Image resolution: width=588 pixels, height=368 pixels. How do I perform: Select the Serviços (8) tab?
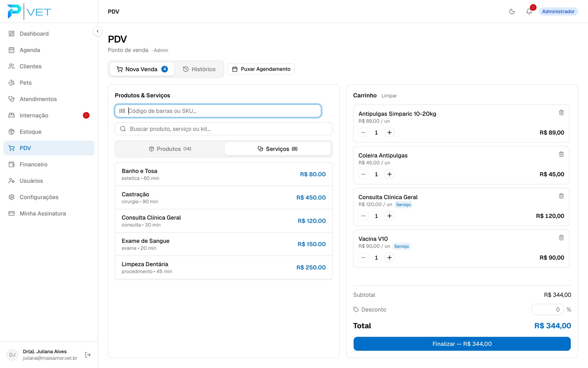(277, 149)
